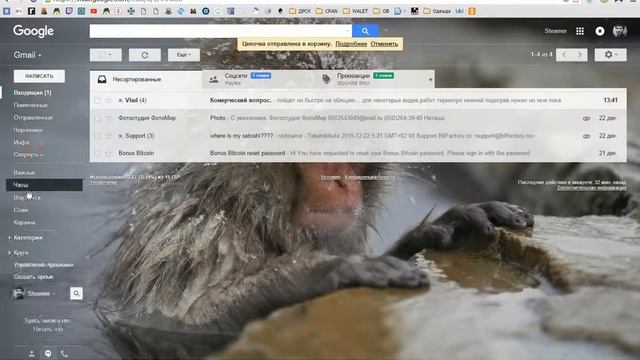Open the settings gear dropdown
The height and width of the screenshot is (360, 640).
click(610, 55)
